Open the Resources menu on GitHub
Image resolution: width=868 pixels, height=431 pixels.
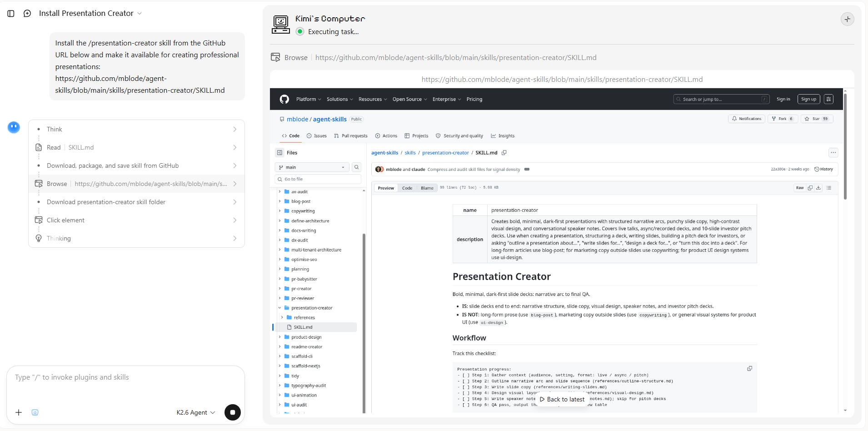pos(373,99)
